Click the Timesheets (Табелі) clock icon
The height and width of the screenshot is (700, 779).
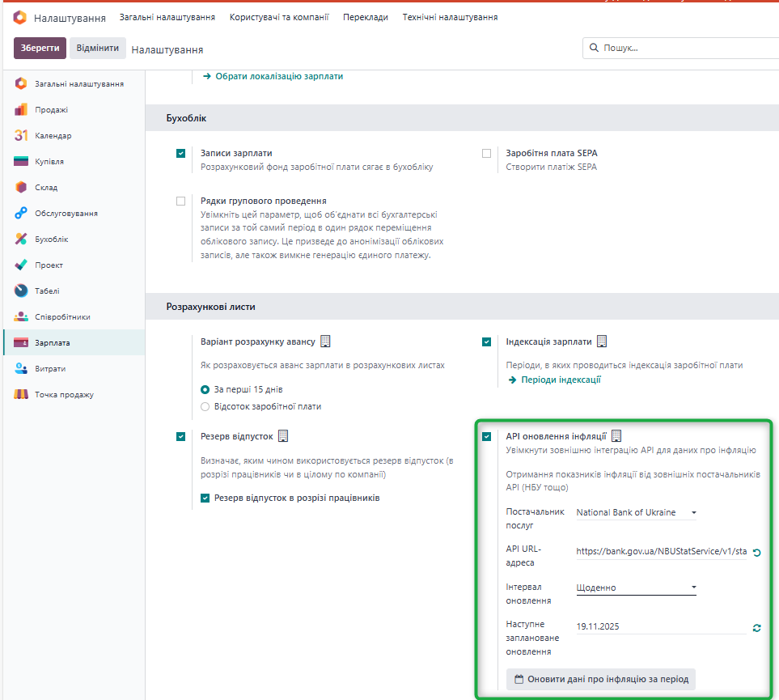(x=21, y=291)
